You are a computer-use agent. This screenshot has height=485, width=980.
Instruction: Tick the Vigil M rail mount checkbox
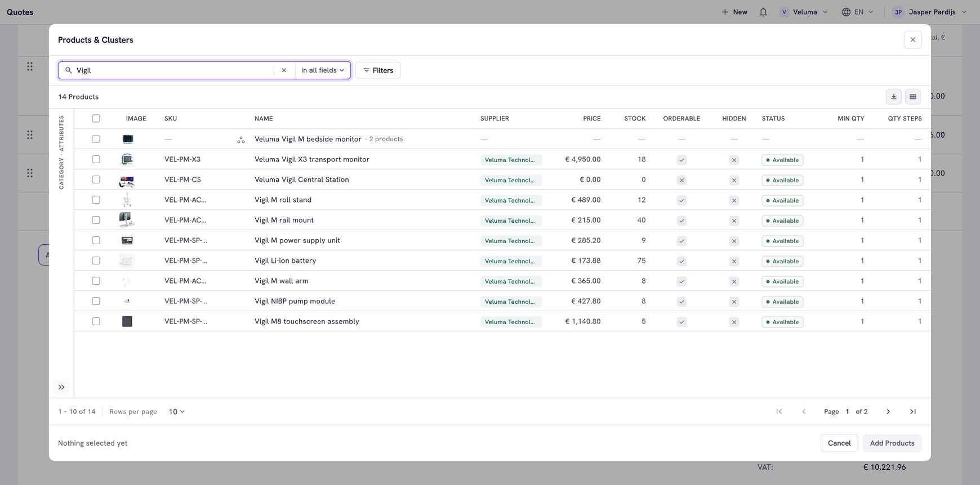point(96,220)
